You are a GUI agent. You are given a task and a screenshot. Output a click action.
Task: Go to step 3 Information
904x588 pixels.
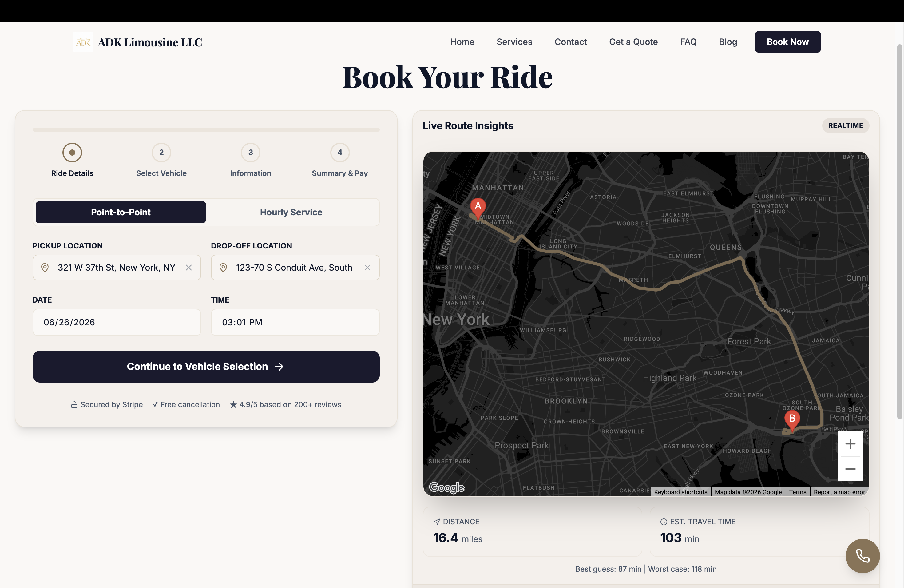[x=251, y=152]
